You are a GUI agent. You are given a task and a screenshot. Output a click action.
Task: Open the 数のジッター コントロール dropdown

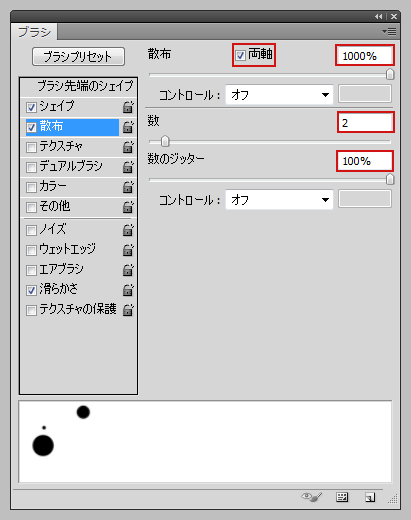click(279, 200)
